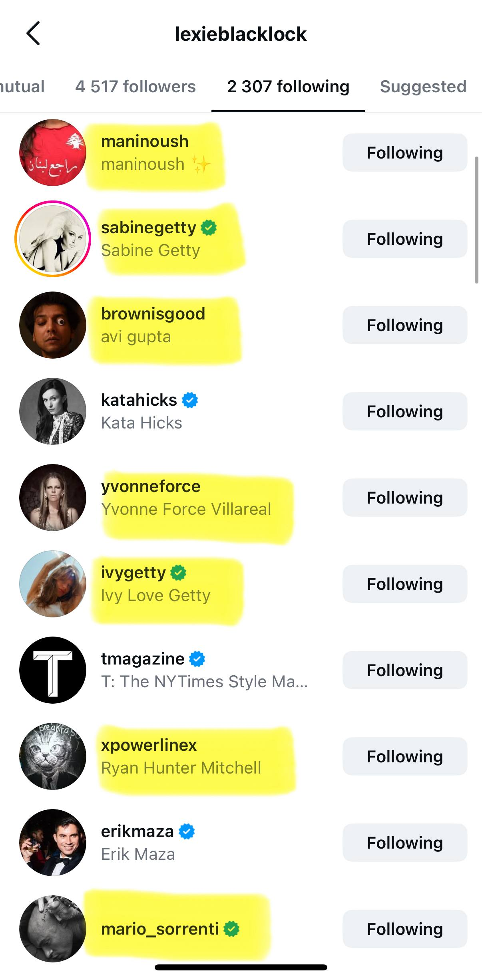This screenshot has height=980, width=482.
Task: Tap the tmagazine T logo avatar
Action: coord(53,670)
